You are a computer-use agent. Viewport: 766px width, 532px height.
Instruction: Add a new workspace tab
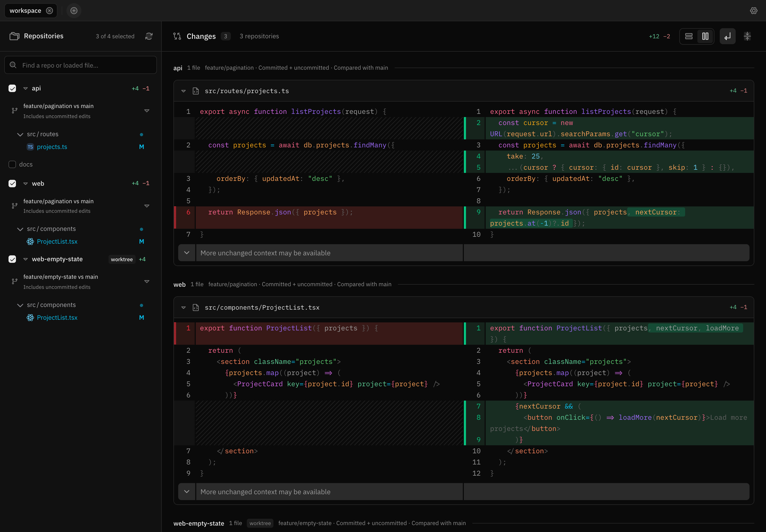74,11
